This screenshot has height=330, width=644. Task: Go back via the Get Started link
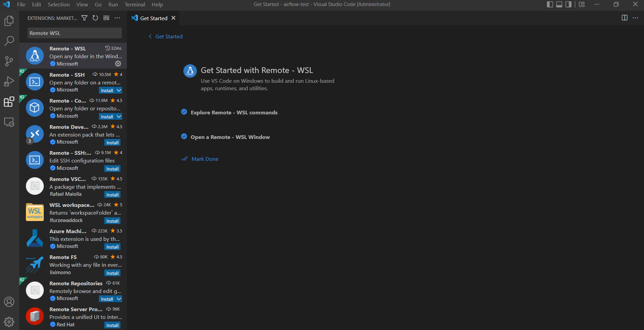click(x=166, y=36)
